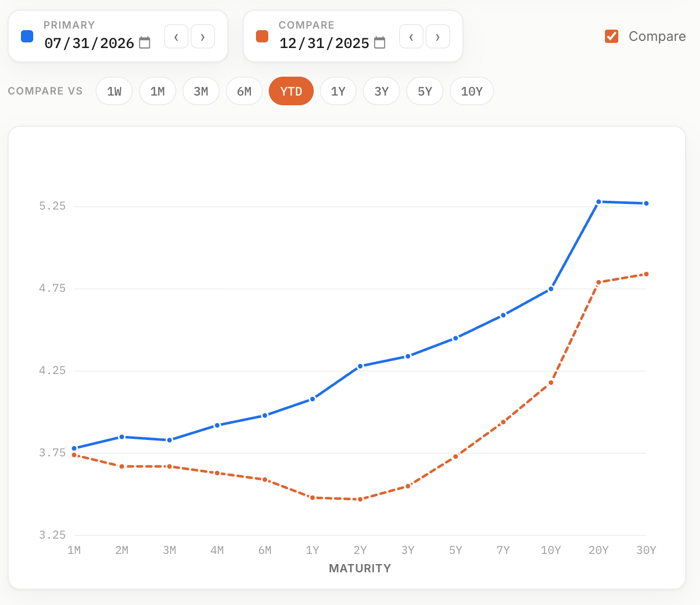Click the blue 20Y data point

click(x=598, y=202)
